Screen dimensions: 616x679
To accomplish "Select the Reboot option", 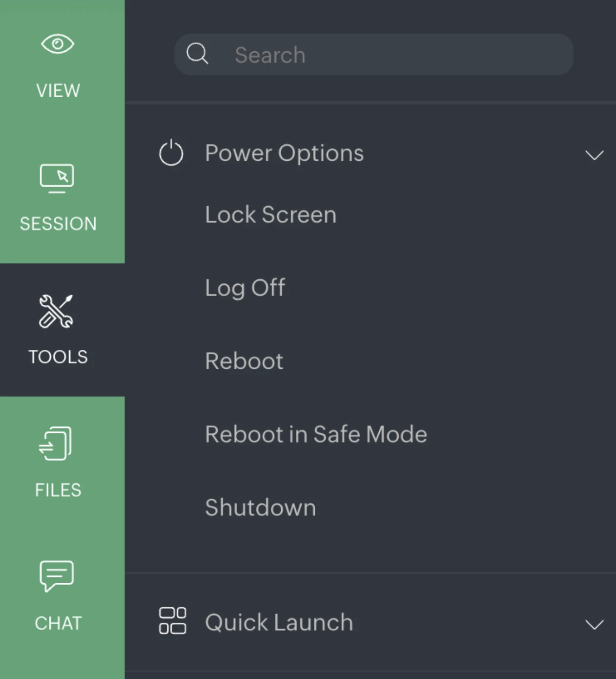I will pos(244,361).
